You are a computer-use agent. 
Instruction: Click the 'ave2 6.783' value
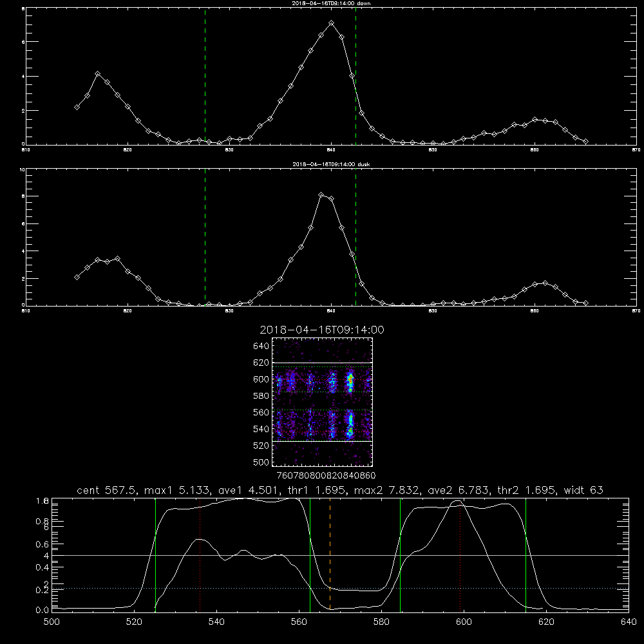(459, 490)
